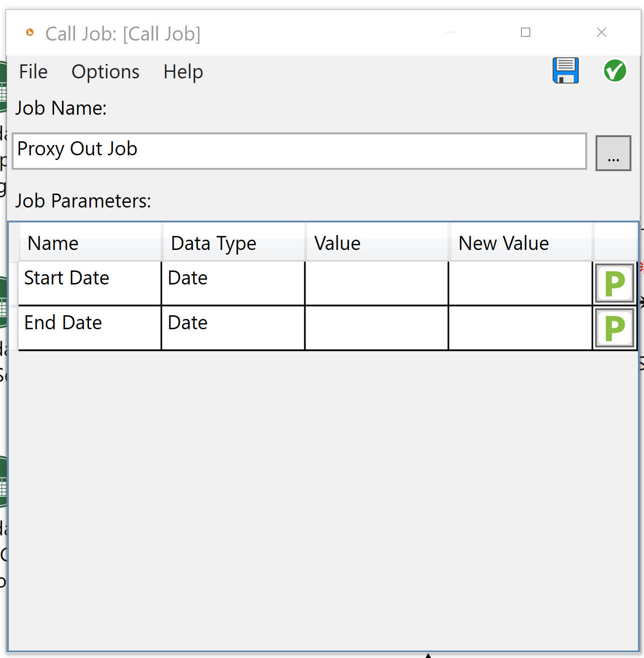Click the New Value cell for End Date
This screenshot has width=644, height=658.
coord(520,327)
